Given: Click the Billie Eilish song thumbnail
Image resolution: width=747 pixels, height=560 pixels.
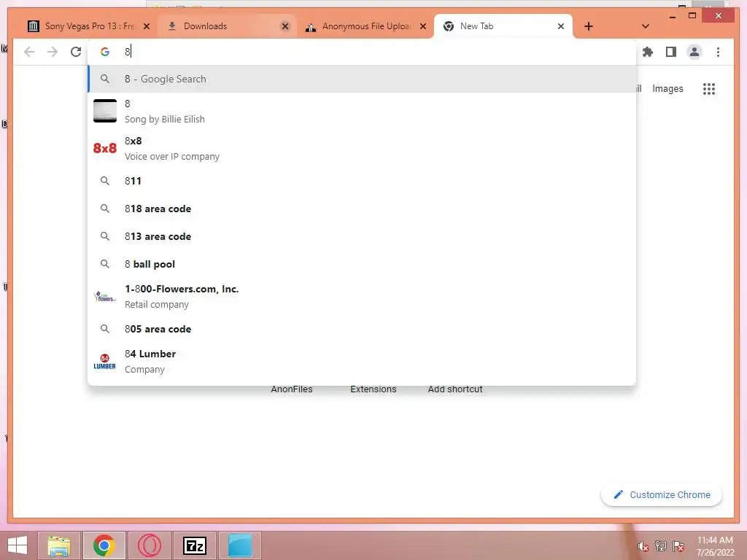Looking at the screenshot, I should pyautogui.click(x=105, y=111).
